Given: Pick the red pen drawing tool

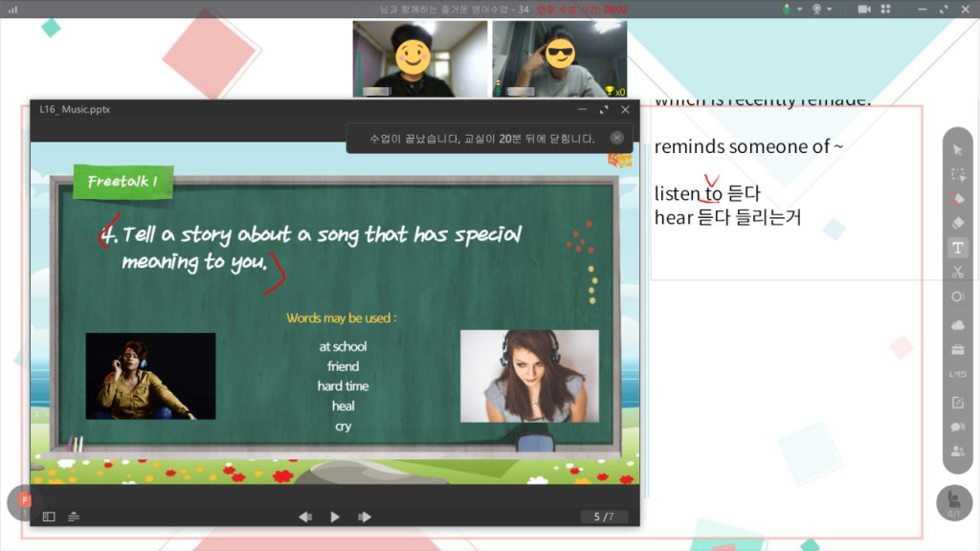Looking at the screenshot, I should click(957, 199).
